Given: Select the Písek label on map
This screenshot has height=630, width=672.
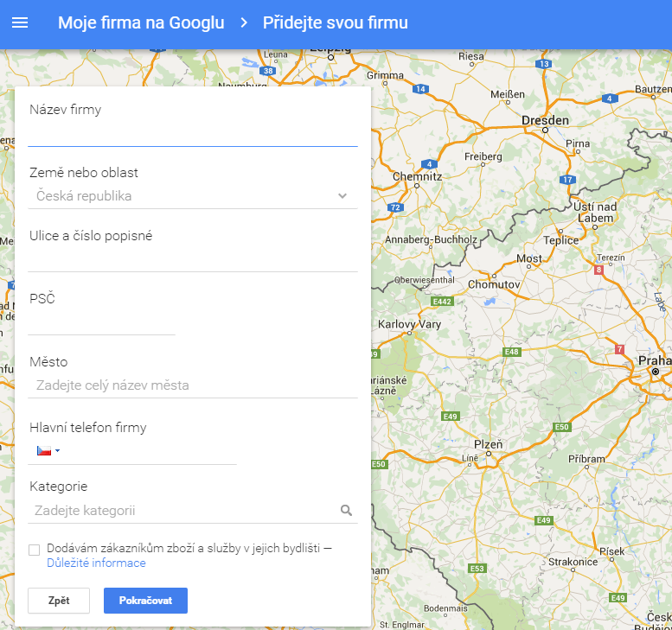Looking at the screenshot, I should [612, 551].
